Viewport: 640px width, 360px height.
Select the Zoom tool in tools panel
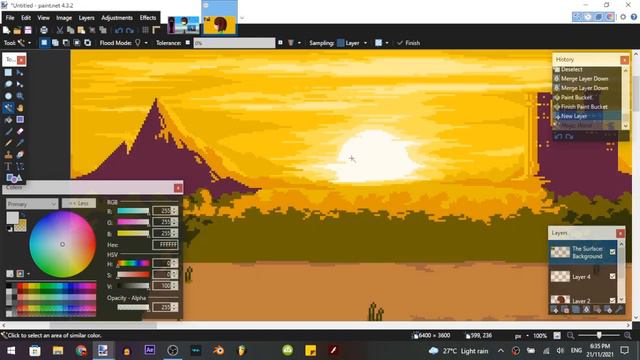tap(20, 96)
